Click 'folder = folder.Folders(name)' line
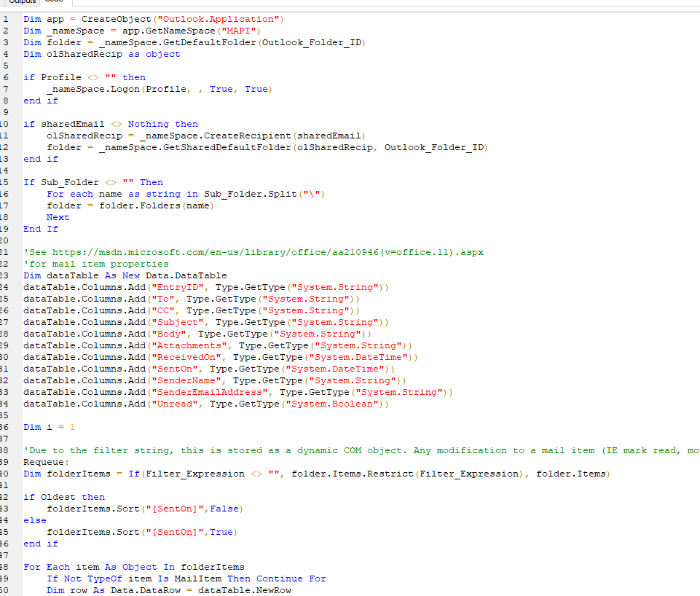The image size is (700, 596). point(130,205)
